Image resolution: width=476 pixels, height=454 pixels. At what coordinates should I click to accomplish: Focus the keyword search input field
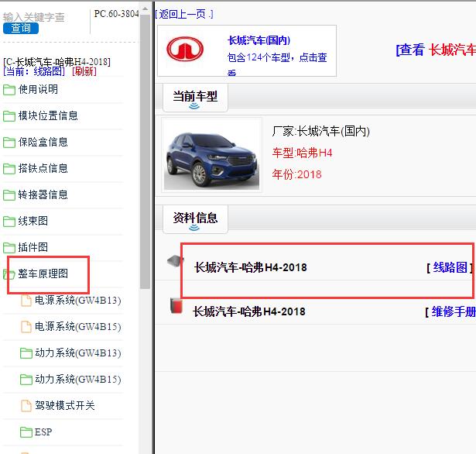(34, 17)
